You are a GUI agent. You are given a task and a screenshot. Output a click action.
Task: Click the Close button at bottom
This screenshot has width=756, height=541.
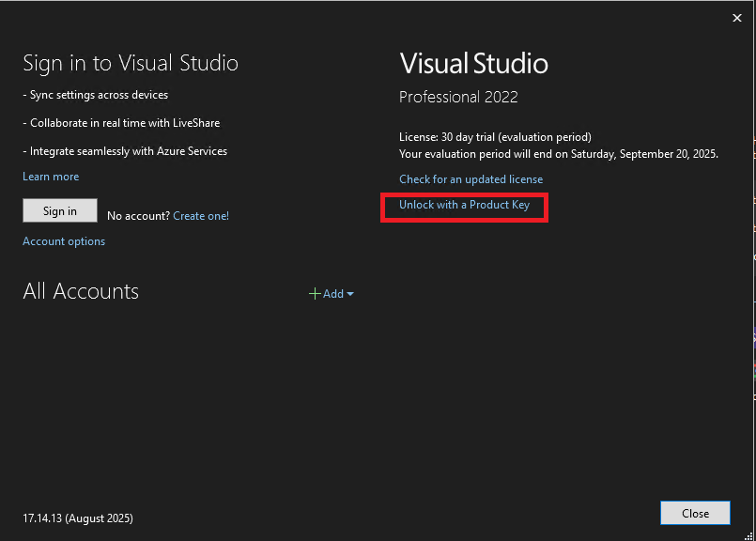(x=695, y=513)
